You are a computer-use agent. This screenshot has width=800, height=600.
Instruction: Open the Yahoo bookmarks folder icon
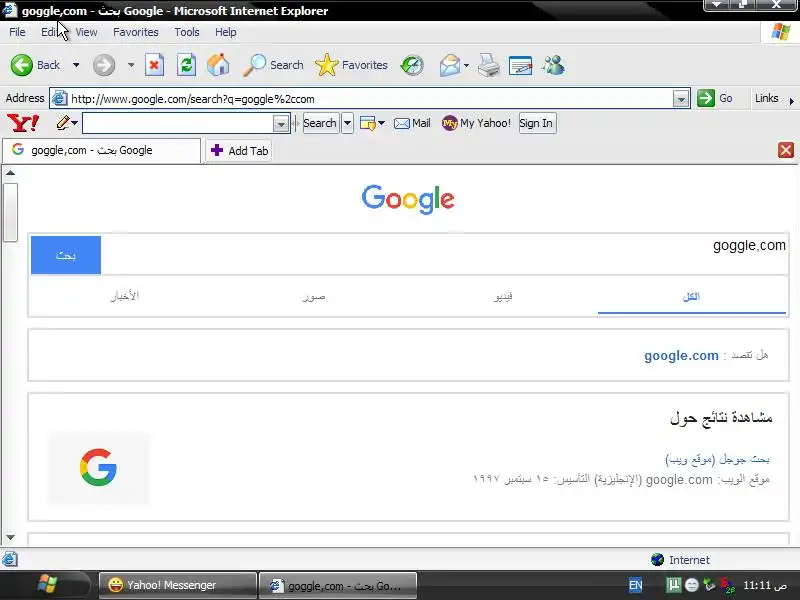coord(367,123)
